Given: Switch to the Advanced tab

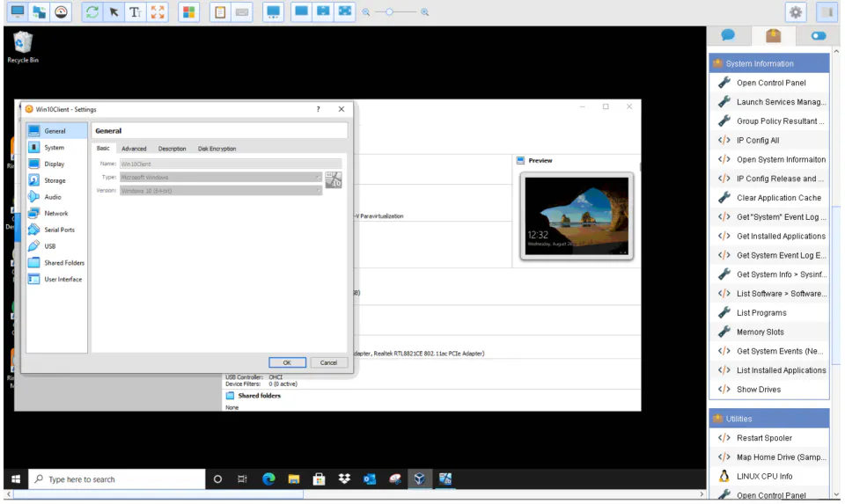Looking at the screenshot, I should (134, 149).
